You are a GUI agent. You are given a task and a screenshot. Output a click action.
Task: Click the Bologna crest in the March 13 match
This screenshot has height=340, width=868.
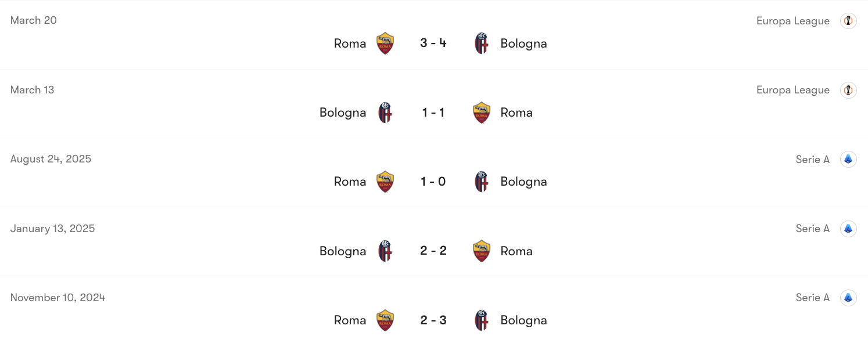coord(385,111)
